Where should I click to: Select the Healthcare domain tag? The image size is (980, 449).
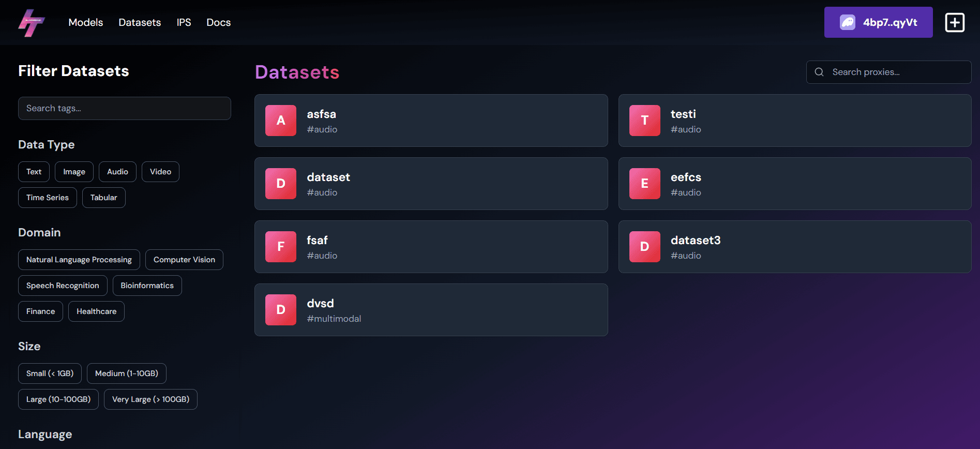pos(96,311)
